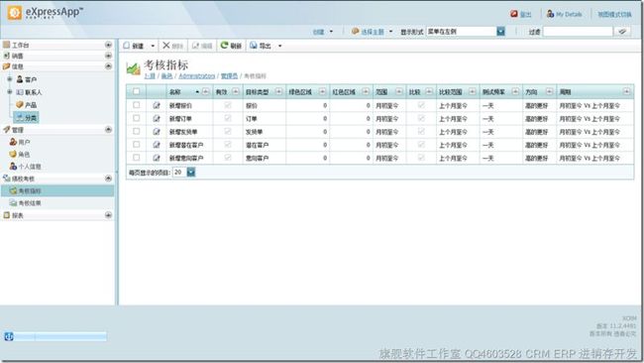The width and height of the screenshot is (644, 363).
Task: Click the edit icon in 新增订单 row
Action: coord(157,119)
